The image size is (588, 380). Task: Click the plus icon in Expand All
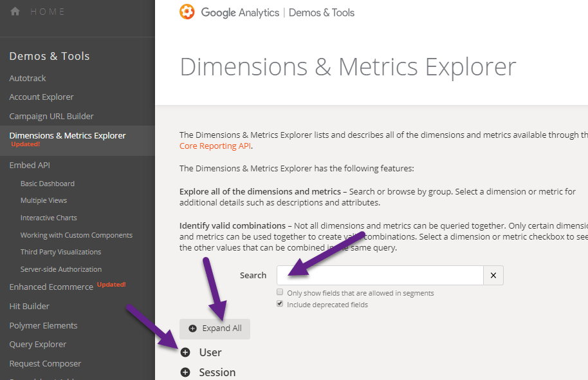coord(193,328)
